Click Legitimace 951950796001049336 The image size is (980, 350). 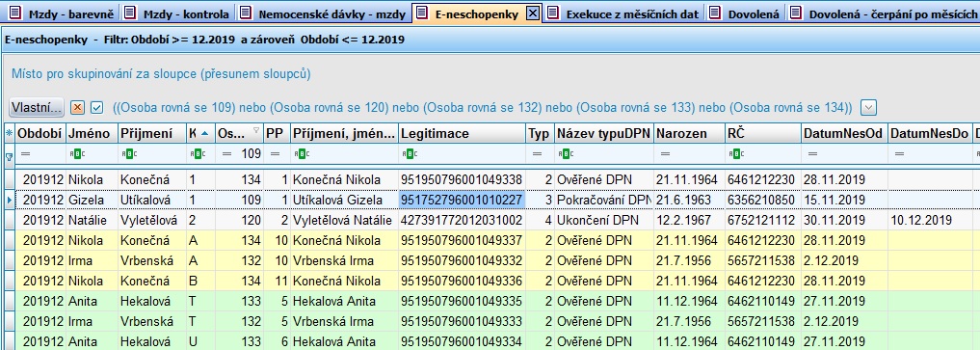(462, 282)
